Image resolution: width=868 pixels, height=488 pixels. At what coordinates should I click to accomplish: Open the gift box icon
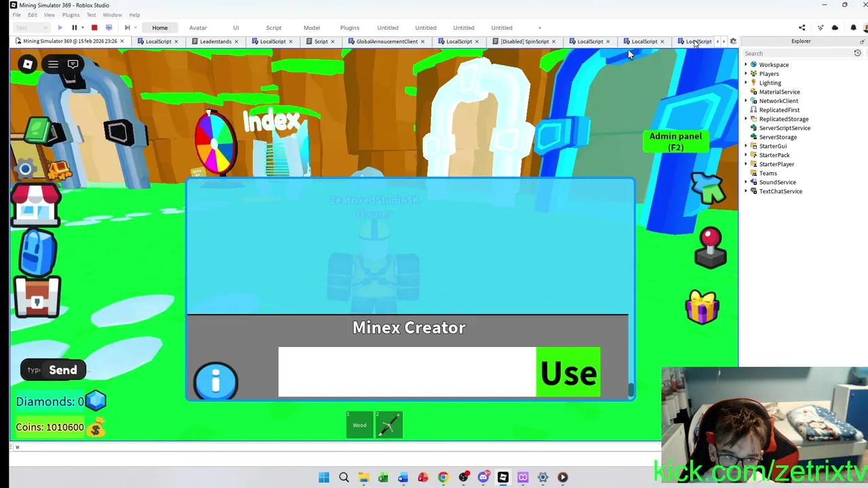coord(703,307)
